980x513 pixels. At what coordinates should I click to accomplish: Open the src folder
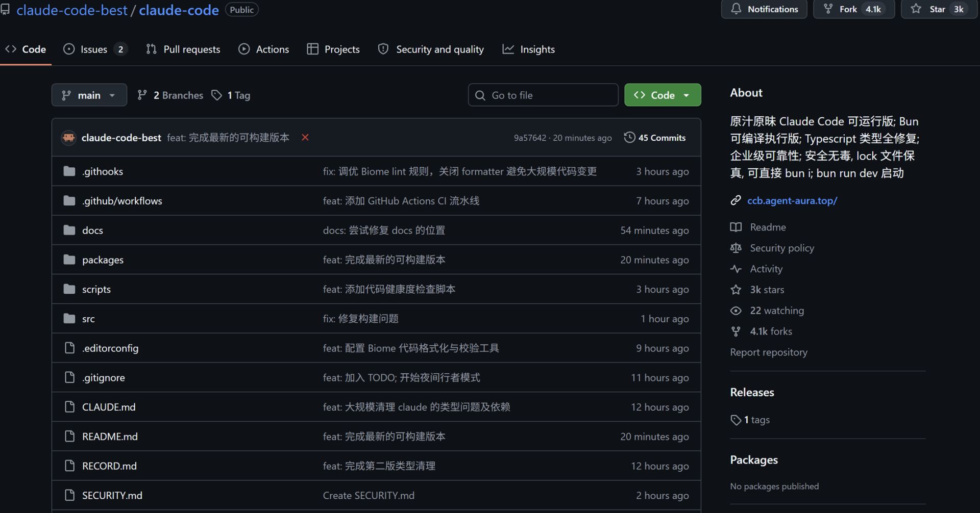coord(88,319)
